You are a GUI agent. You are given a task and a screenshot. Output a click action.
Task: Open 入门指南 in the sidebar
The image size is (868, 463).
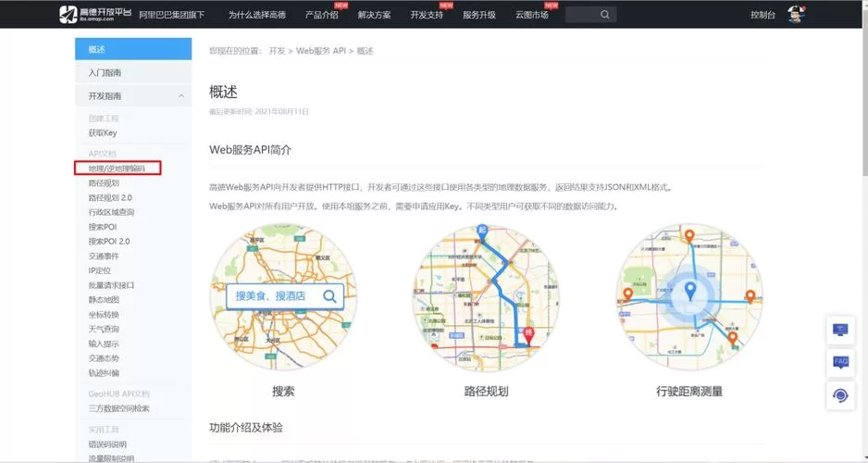[x=133, y=72]
